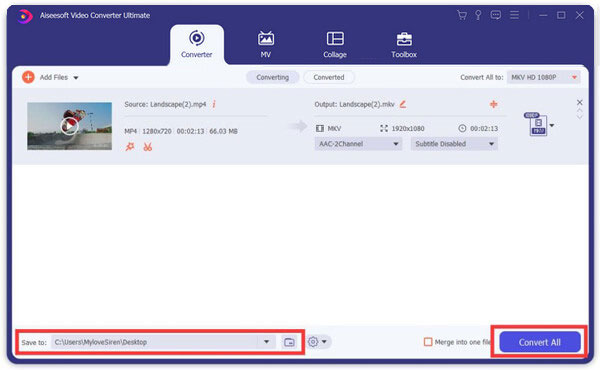Click the Output: Landscape(2).mkv label
The image size is (600, 370).
(354, 104)
